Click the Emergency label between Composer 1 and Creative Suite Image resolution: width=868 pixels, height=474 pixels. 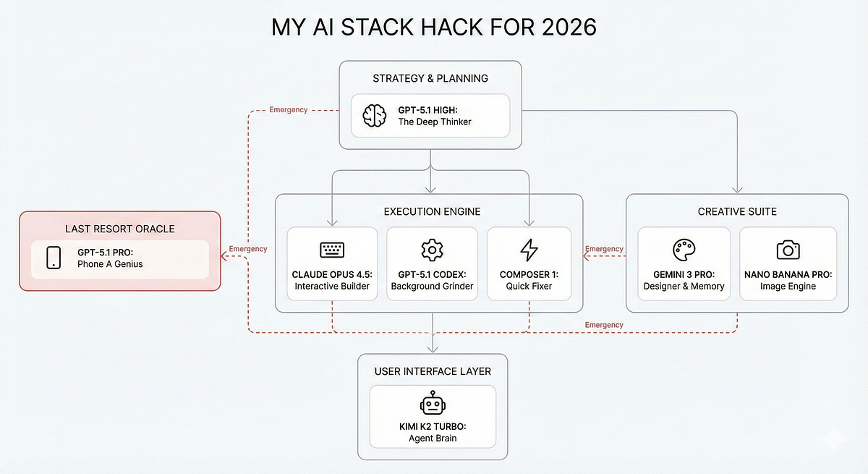[x=604, y=249]
